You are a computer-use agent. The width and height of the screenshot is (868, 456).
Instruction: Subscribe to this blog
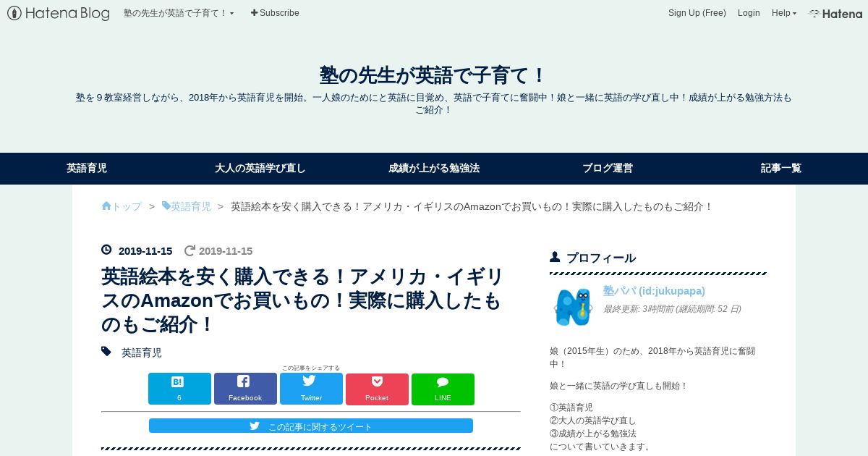pos(275,13)
